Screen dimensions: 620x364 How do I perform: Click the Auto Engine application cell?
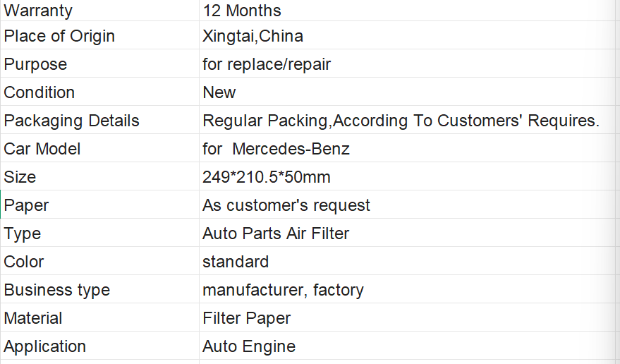tap(407, 346)
